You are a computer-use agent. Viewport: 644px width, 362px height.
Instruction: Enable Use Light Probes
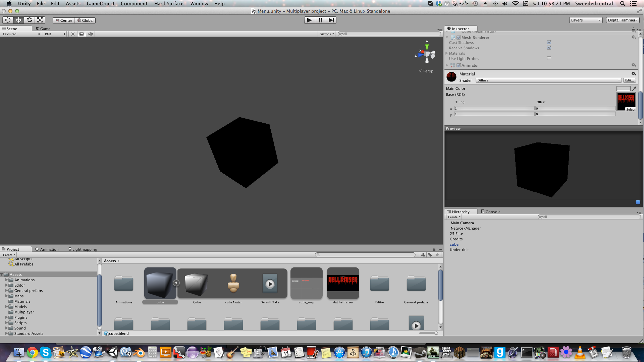(x=549, y=58)
